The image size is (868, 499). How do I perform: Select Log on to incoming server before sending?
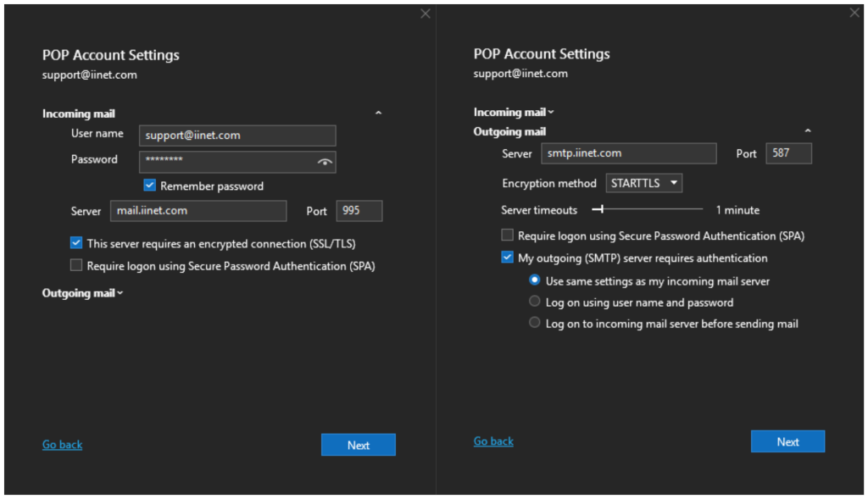(534, 323)
